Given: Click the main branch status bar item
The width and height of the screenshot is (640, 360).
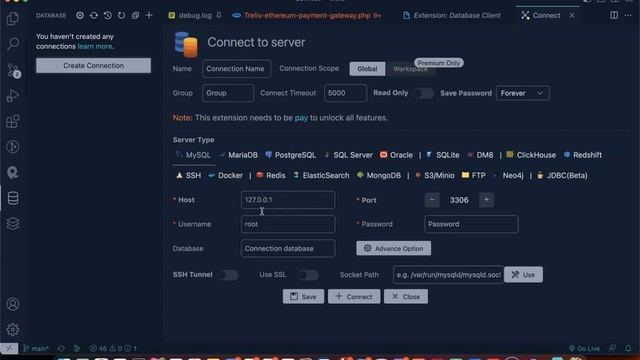Looking at the screenshot, I should (36, 348).
